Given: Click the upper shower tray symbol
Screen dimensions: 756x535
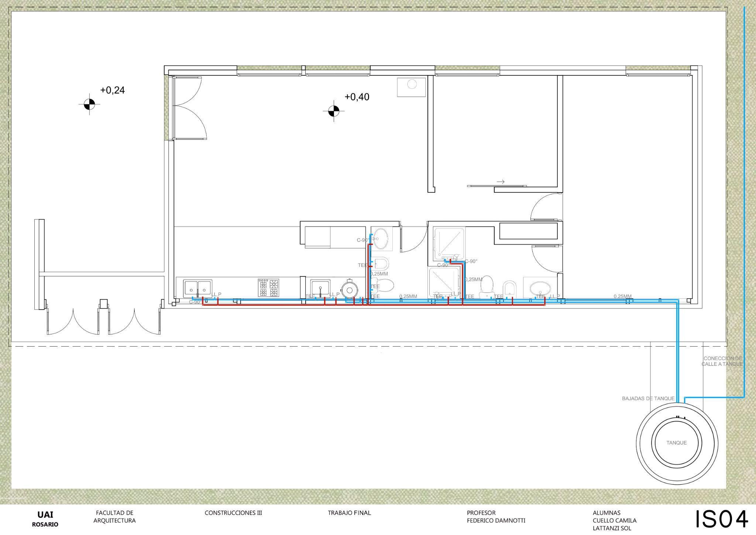Looking at the screenshot, I should pos(449,243).
